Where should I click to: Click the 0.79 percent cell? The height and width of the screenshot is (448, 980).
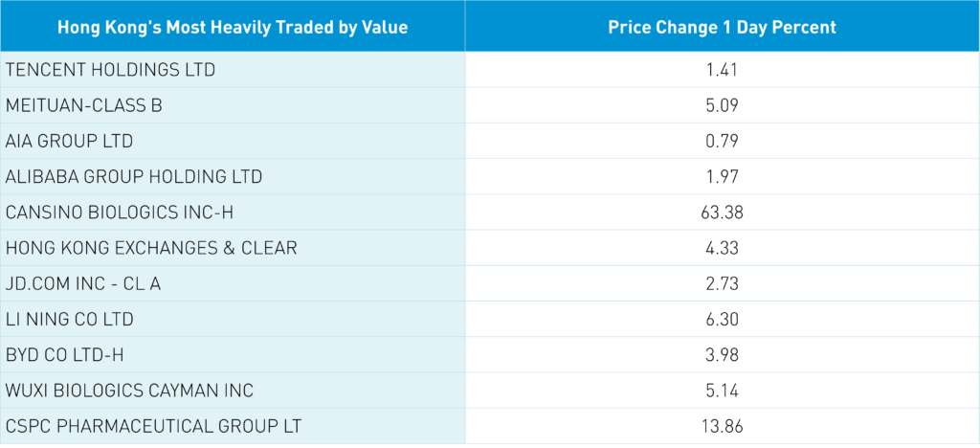point(722,141)
